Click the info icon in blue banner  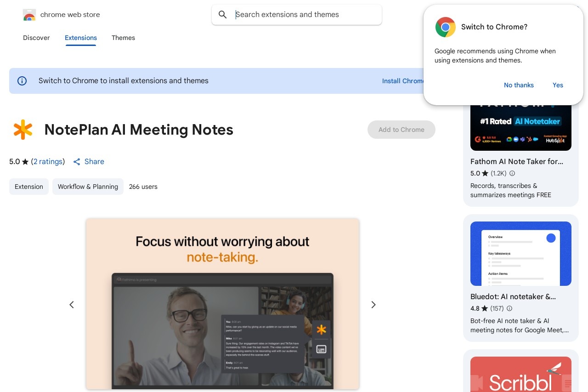22,81
